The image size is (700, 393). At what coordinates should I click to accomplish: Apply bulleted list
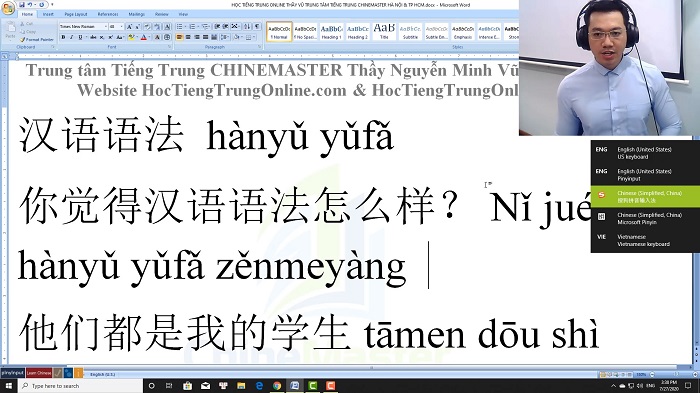coord(179,26)
